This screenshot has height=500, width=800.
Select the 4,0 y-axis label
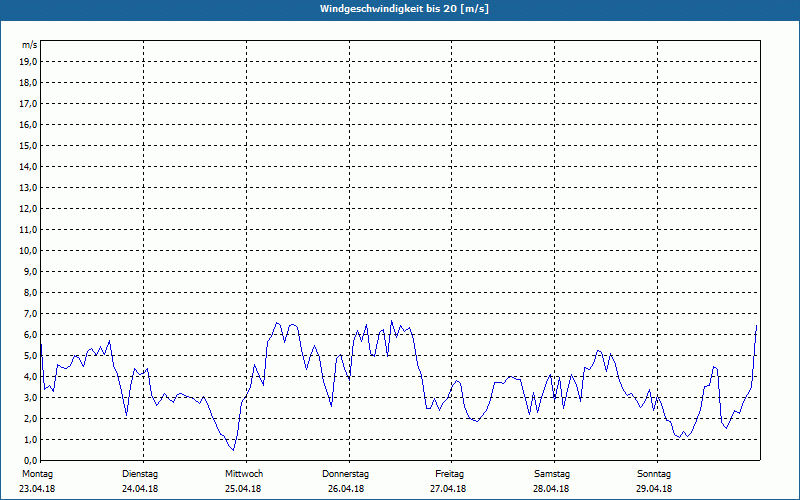[x=30, y=377]
